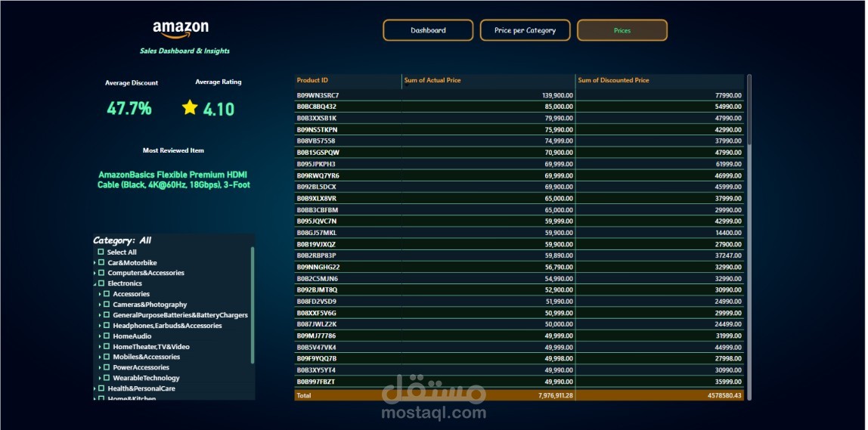The image size is (868, 430).
Task: Click product ID B09NS5TKPN
Action: pos(318,129)
